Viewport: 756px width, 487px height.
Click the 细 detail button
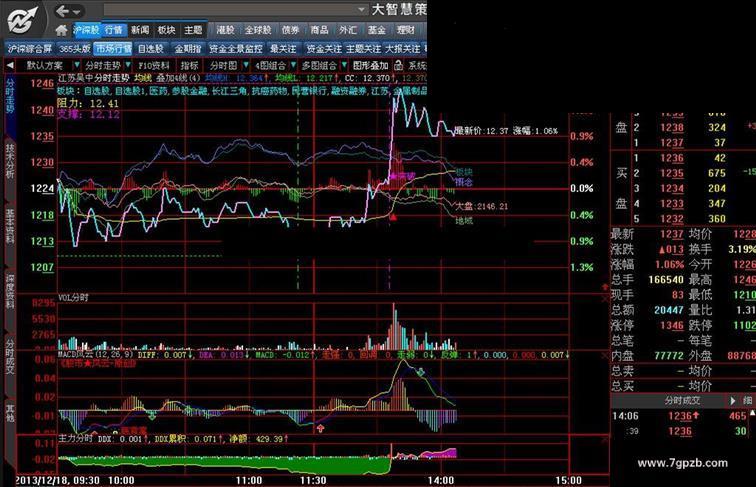point(747,400)
